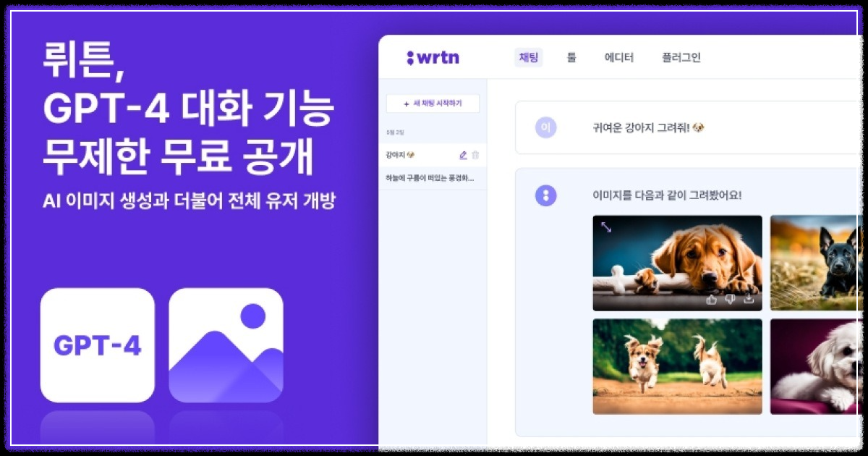Click the headline 무제한 무료 공개

(179, 156)
